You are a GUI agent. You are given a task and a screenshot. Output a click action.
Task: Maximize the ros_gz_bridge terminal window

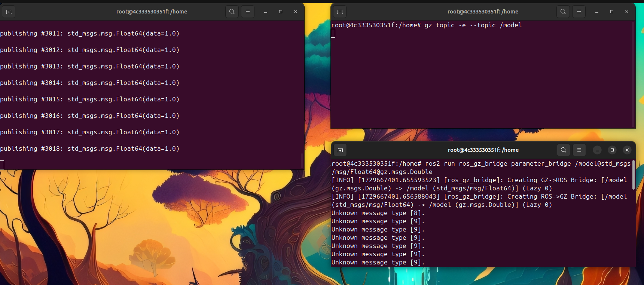tap(612, 150)
